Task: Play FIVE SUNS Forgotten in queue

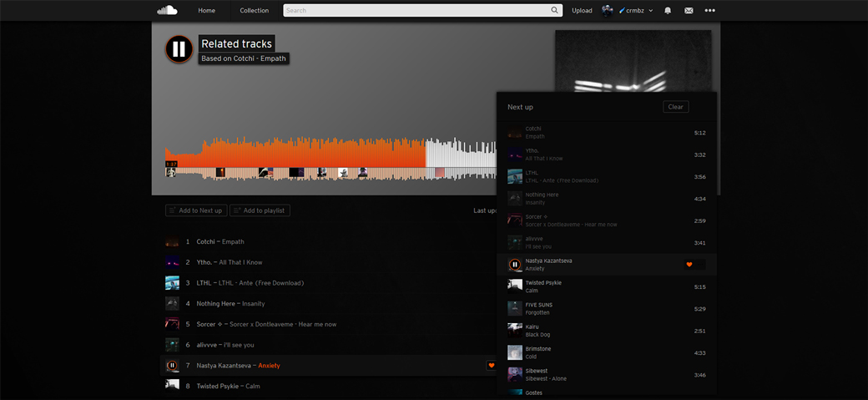Action: coord(607,309)
